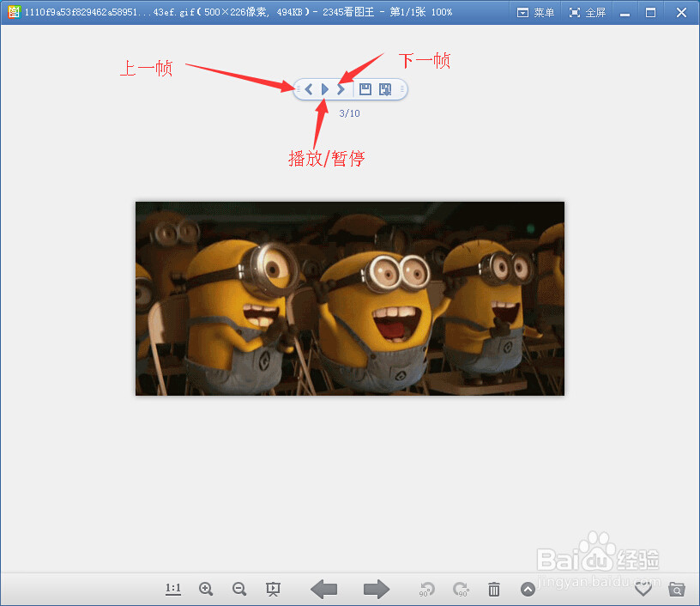Click the 3/10 frame counter
700x606 pixels.
[x=349, y=113]
